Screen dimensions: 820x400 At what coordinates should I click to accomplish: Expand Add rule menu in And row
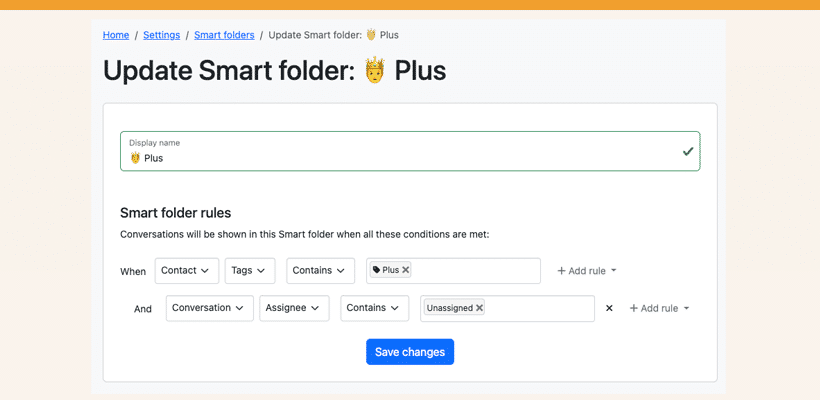tap(659, 308)
